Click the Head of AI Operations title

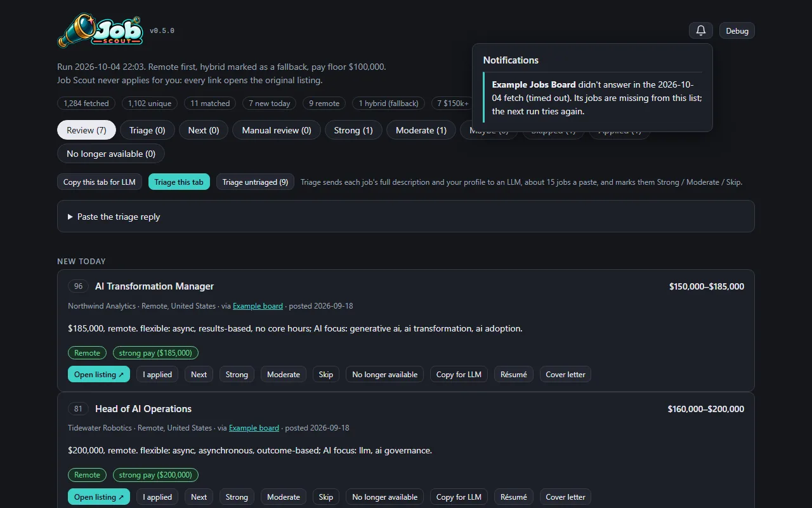(x=143, y=409)
